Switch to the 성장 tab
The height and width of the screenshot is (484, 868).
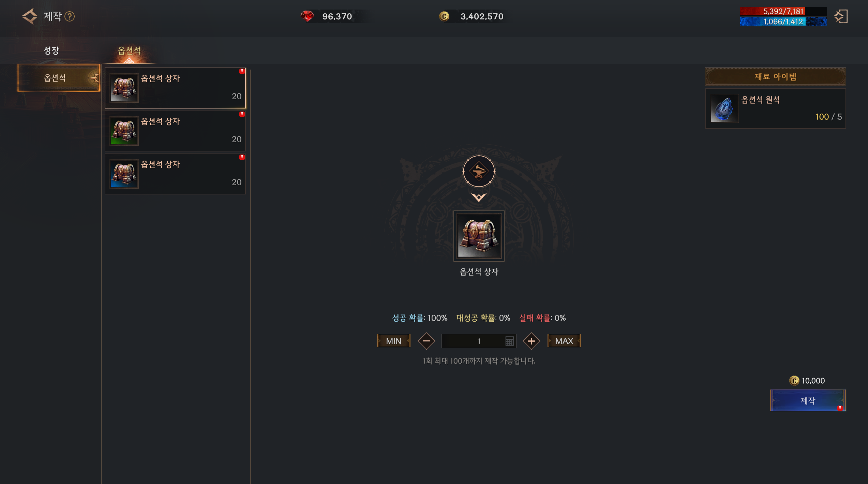(x=51, y=50)
